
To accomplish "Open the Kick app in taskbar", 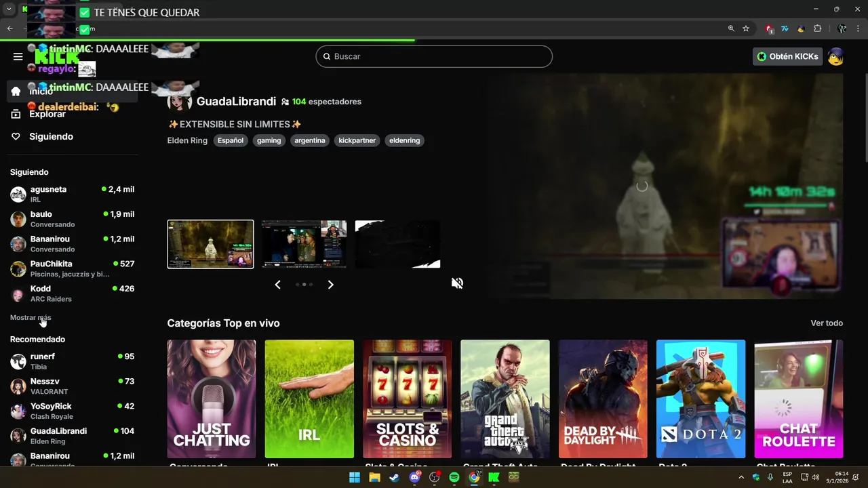I will tap(494, 477).
